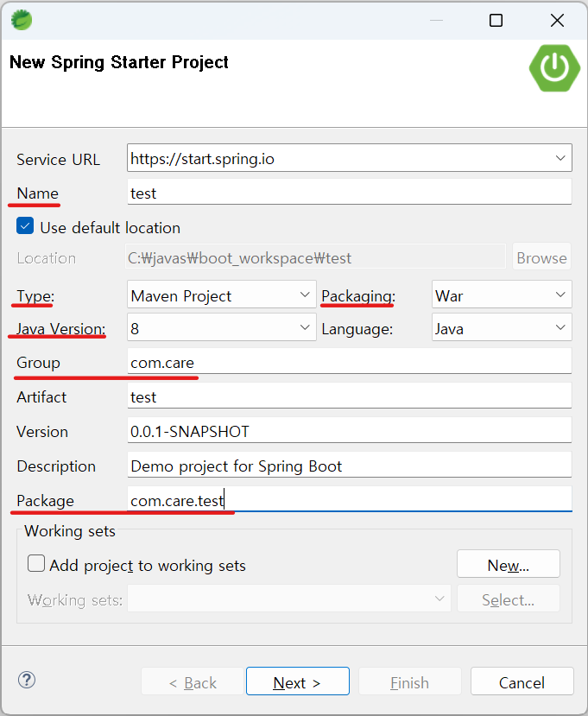Click the Artifact field containing test

click(x=349, y=396)
